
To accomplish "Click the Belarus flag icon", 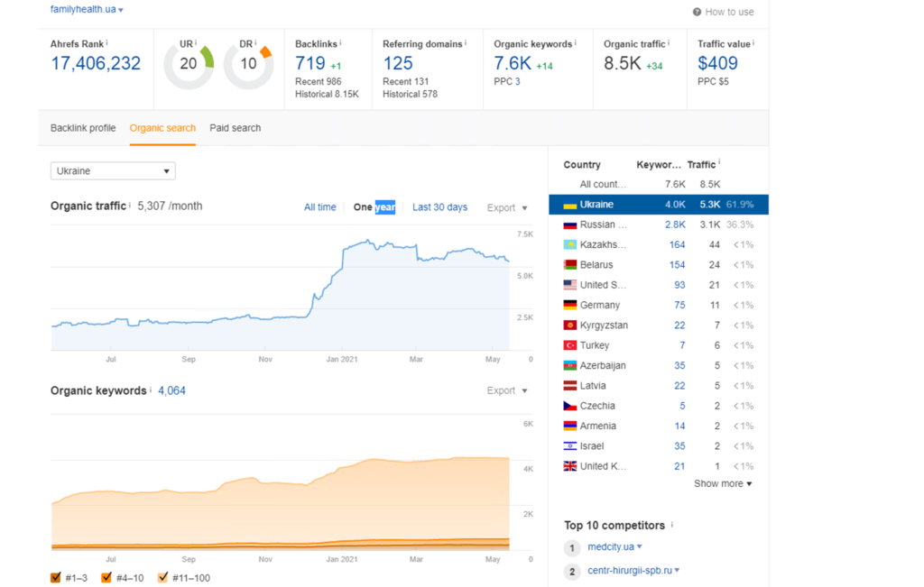I will click(x=570, y=265).
